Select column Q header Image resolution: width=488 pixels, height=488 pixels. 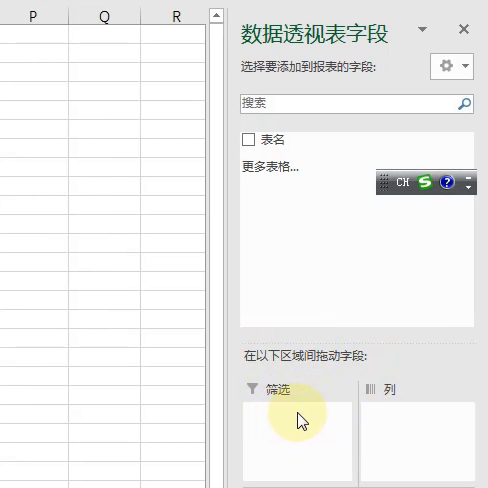pos(104,16)
